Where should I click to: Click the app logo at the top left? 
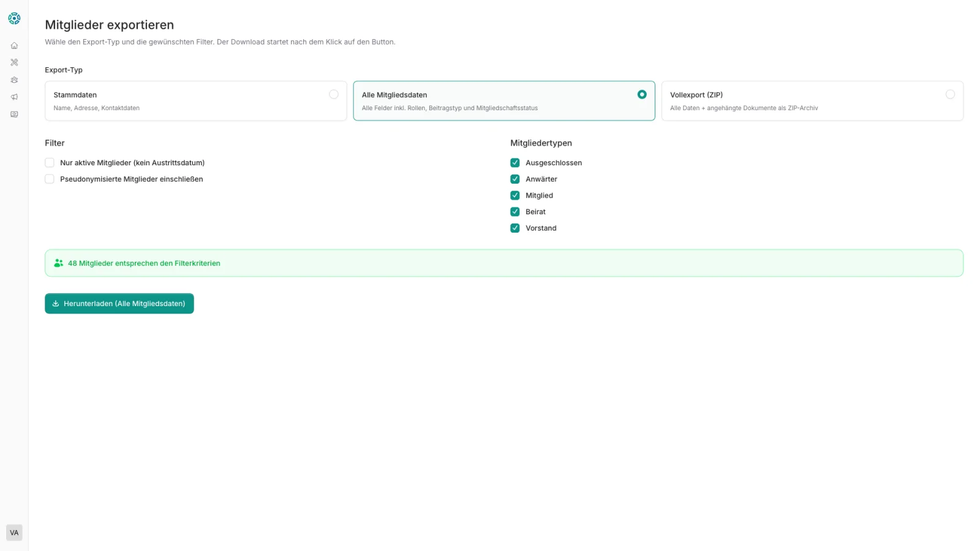(x=14, y=18)
